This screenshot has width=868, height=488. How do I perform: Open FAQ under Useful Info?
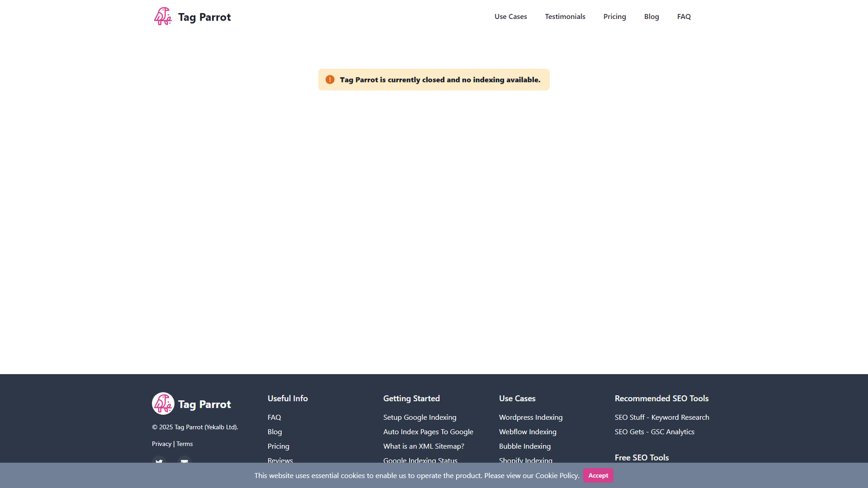(274, 418)
